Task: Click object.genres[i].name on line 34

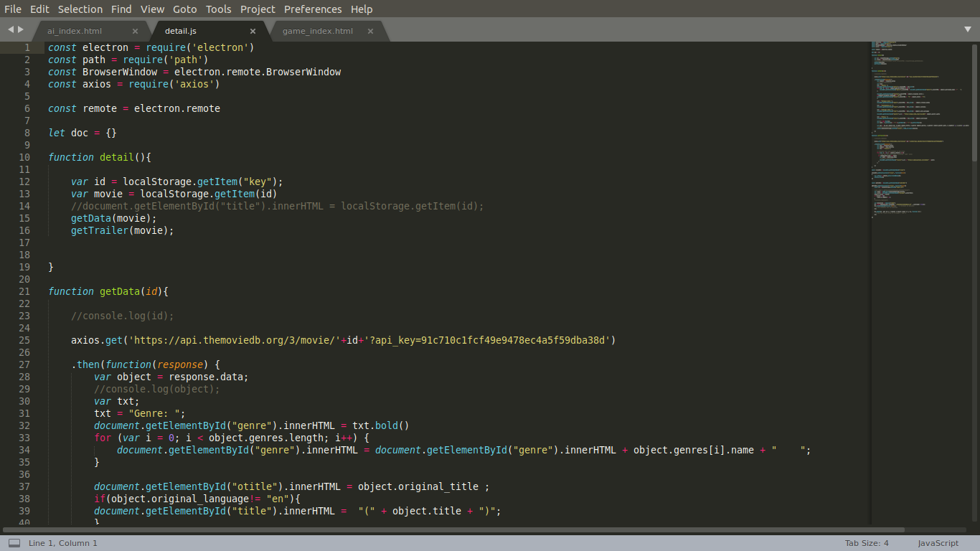Action: click(x=694, y=450)
